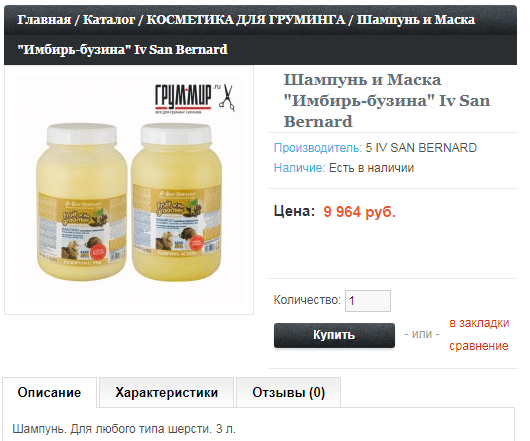Go to КОСМЕТИКА ДЛЯ ГРУМИНГА breadcrumb category
The width and height of the screenshot is (530, 441).
pos(246,20)
